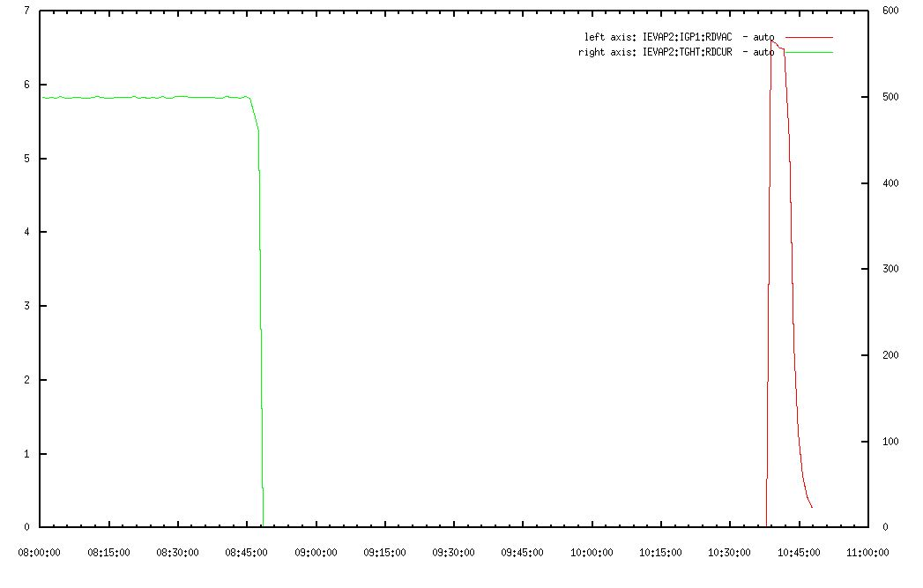Click the green plateau curve before 08:45
Screen dimensions: 923x588
point(147,97)
